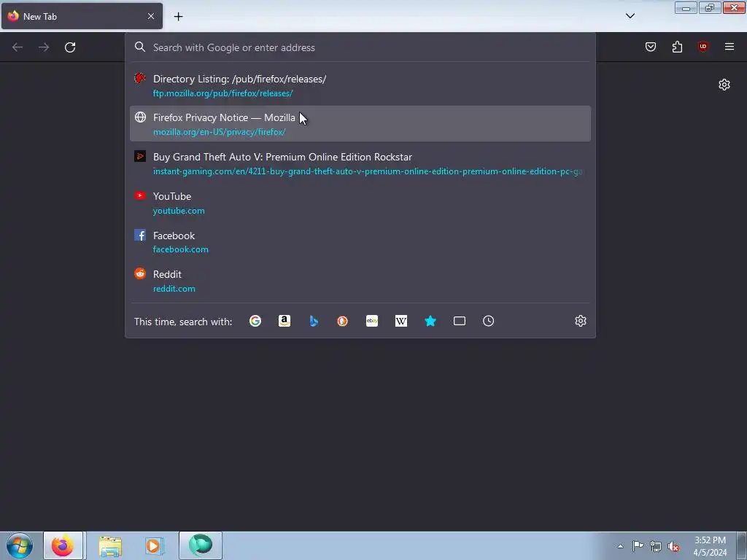
Task: Open Buy Grand Theft Auto V suggestion
Action: pyautogui.click(x=360, y=163)
